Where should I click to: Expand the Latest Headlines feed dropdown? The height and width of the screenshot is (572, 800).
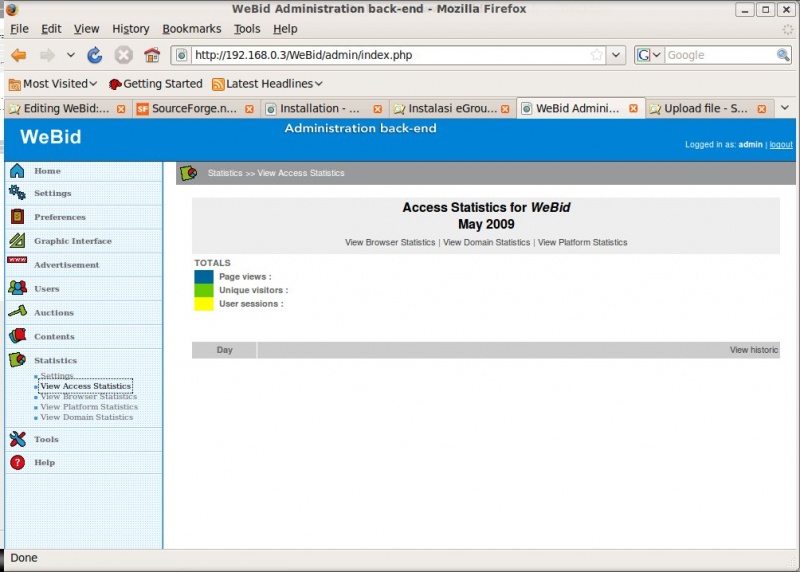pyautogui.click(x=267, y=84)
